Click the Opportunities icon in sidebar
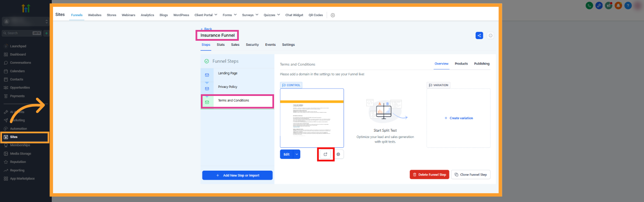The width and height of the screenshot is (644, 202). pos(6,88)
